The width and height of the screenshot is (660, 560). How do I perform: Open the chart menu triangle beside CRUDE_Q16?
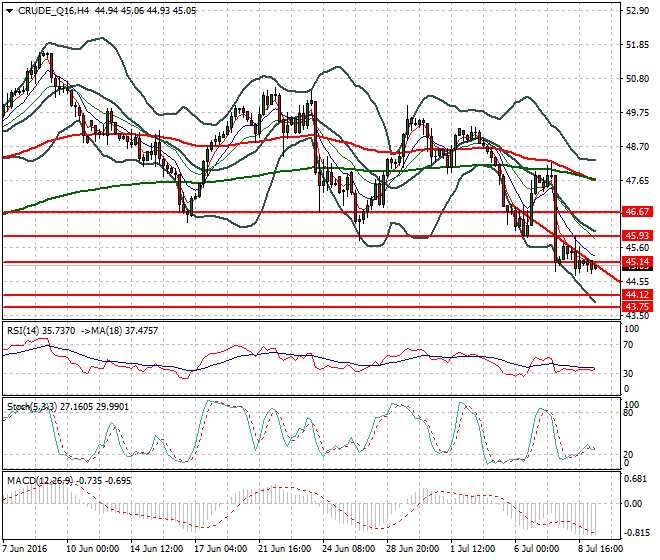pyautogui.click(x=9, y=11)
